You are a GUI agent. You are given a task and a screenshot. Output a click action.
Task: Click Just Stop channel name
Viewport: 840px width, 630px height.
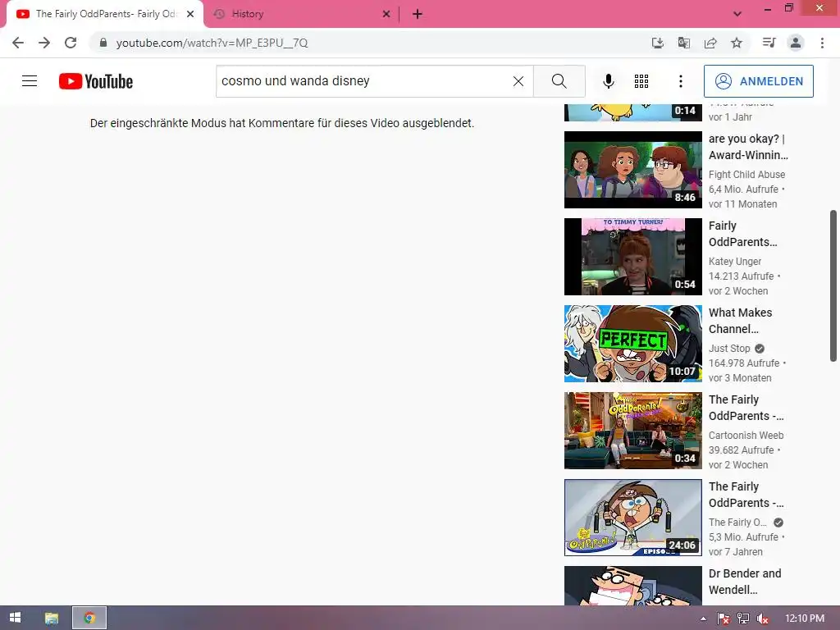tap(729, 348)
